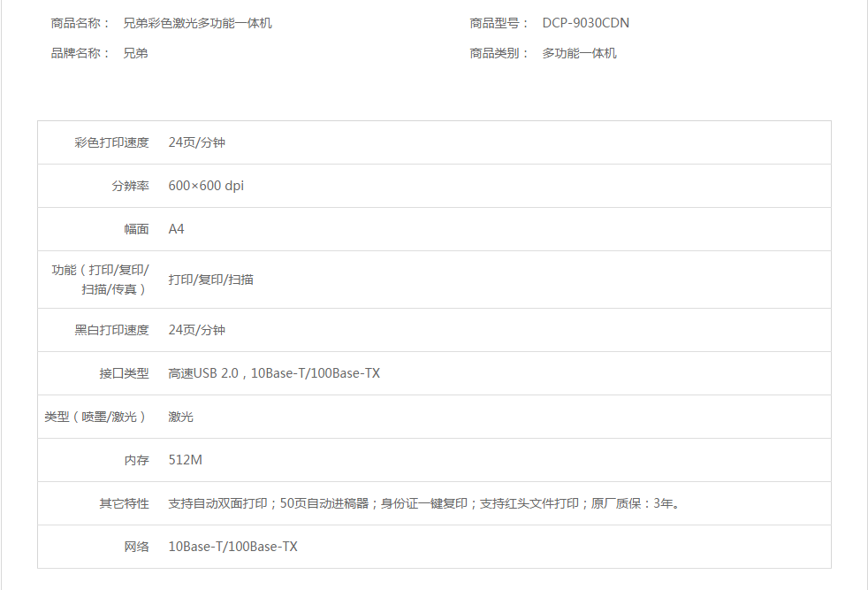Select the function value 打印/复印/扫描
The image size is (868, 590).
[x=211, y=280]
